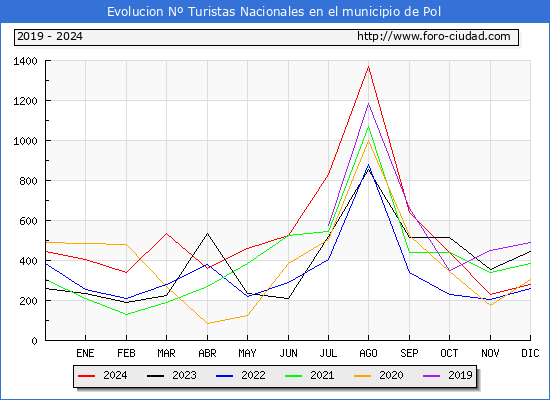Click the OCT month axis label

[449, 353]
